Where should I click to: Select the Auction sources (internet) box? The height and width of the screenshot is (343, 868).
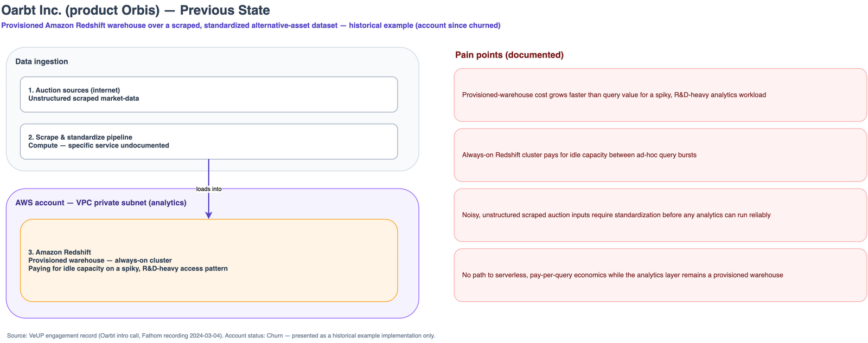(209, 94)
